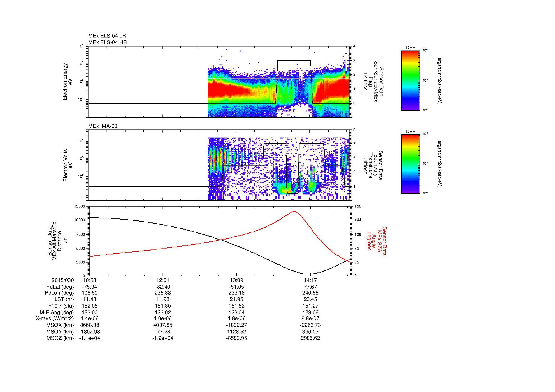The width and height of the screenshot is (555, 392).
Task: Click the 'Electron Energy eV' axis label
Action: (x=67, y=82)
